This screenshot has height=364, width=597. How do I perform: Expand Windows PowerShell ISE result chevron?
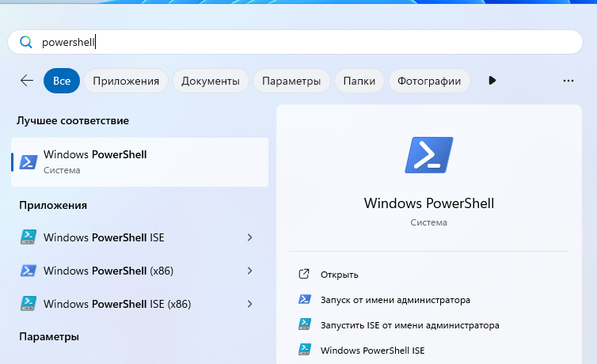point(249,237)
